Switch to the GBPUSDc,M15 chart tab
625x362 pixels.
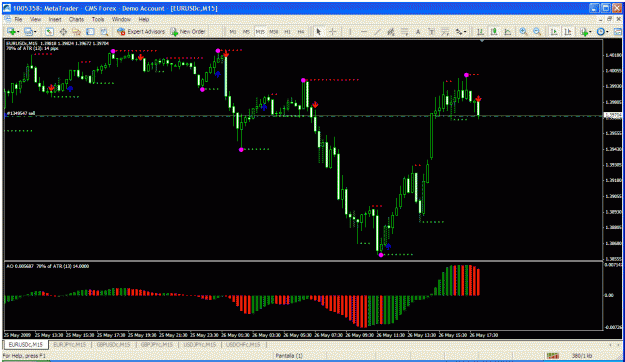point(114,344)
